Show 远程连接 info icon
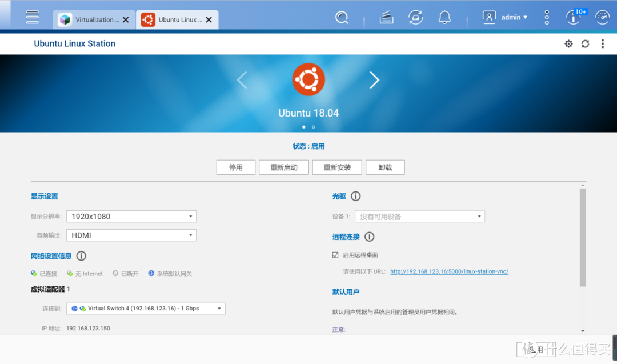 [369, 237]
